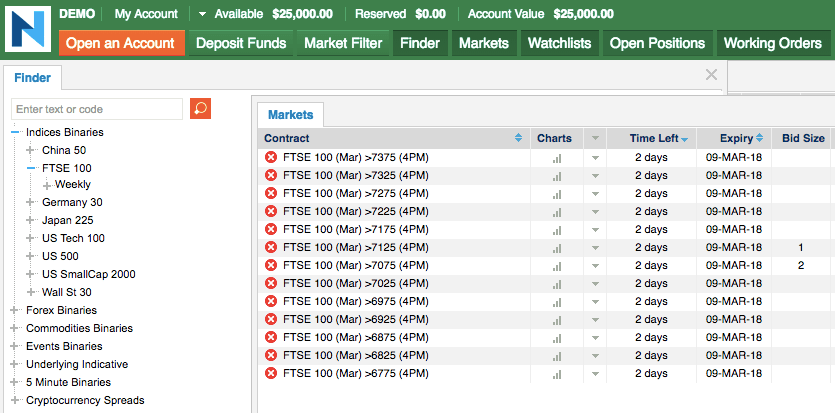Open Watchlists from the navigation bar

559,43
